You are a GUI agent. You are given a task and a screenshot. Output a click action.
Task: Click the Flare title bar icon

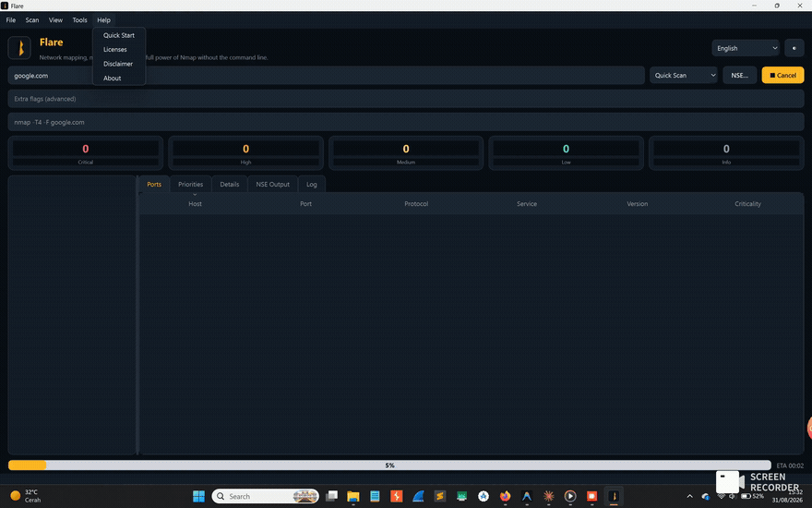pyautogui.click(x=5, y=6)
